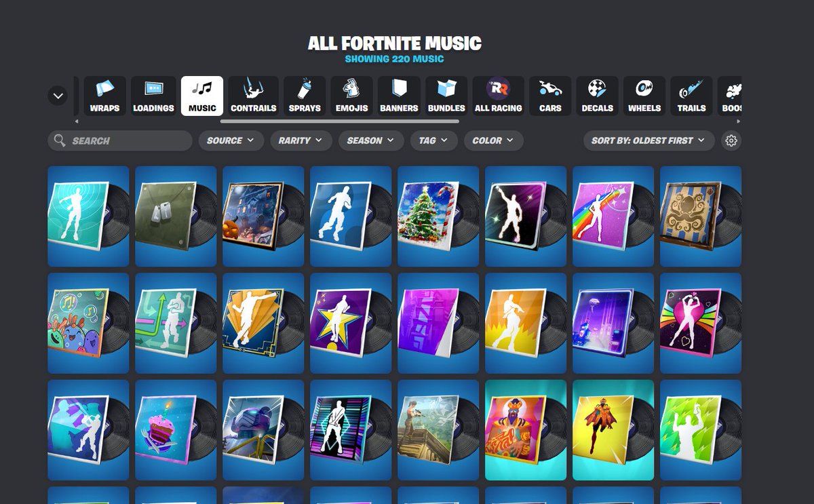Open the Contrails category tab
The image size is (814, 504).
point(254,96)
